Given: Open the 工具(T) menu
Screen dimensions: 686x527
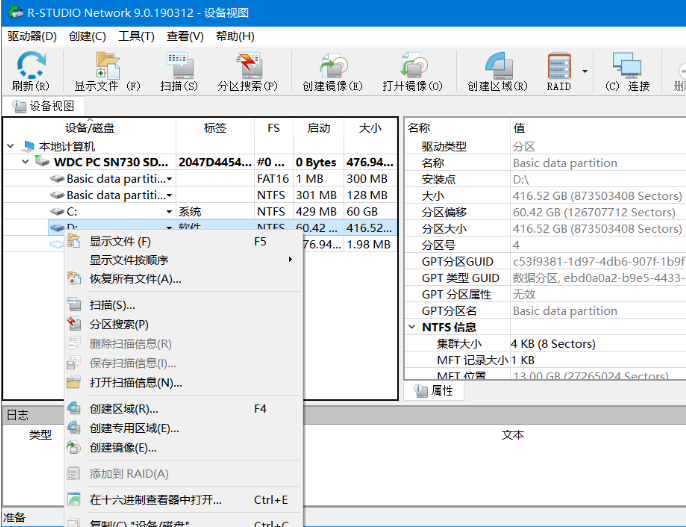Looking at the screenshot, I should click(x=136, y=36).
